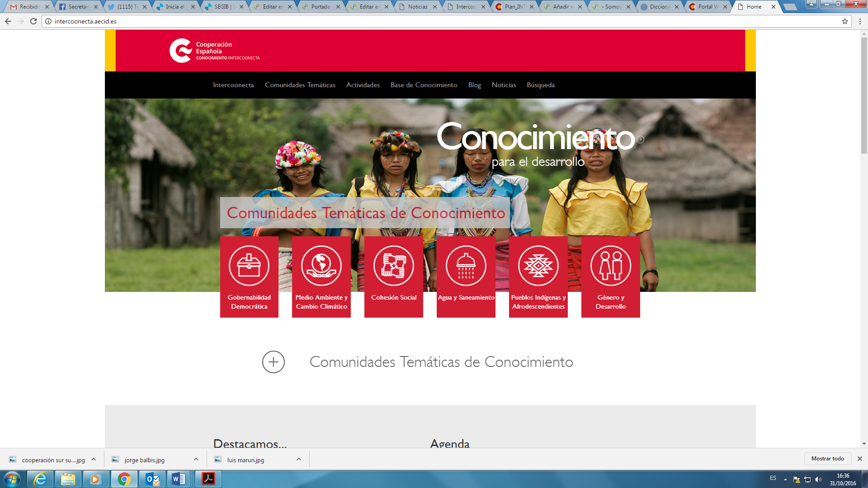The width and height of the screenshot is (868, 488).
Task: Click scrollbar down arrow
Action: click(864, 444)
